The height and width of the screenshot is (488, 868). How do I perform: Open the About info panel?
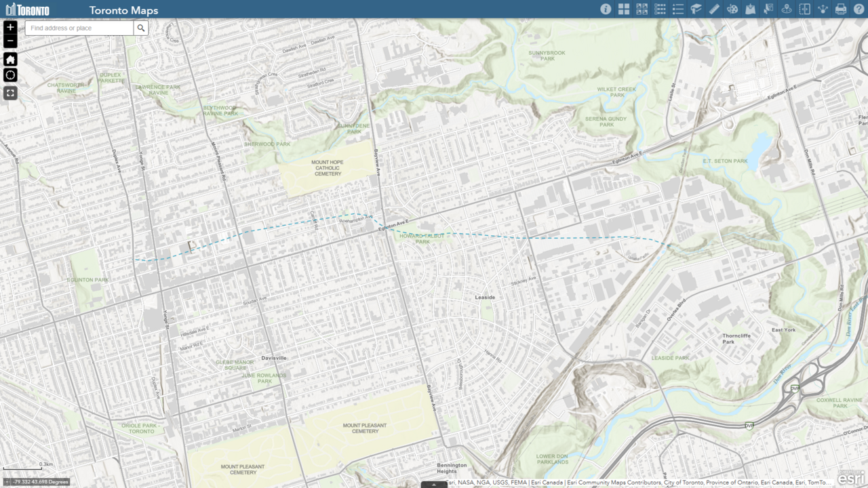click(606, 9)
